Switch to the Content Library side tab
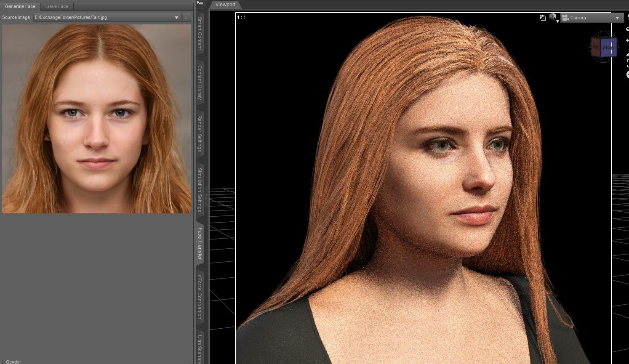This screenshot has width=629, height=364. coord(200,82)
